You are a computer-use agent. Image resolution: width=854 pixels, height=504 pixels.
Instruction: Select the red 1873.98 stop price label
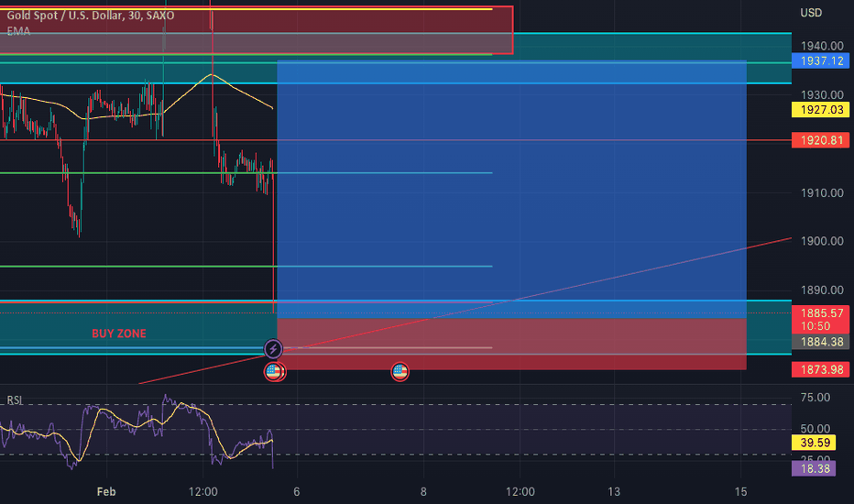pos(820,369)
